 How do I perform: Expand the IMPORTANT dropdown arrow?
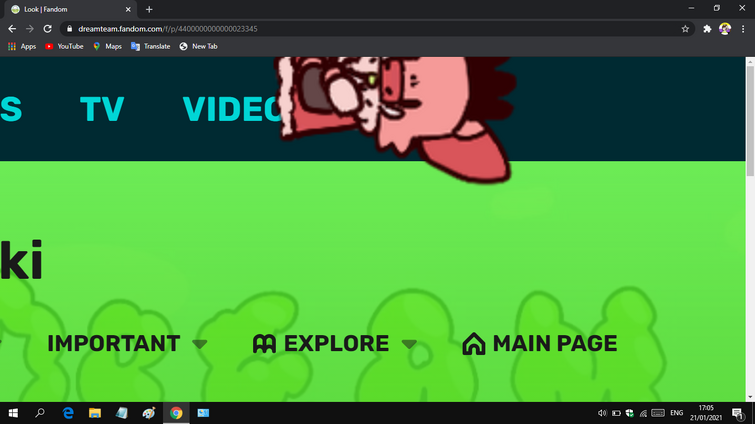click(199, 344)
